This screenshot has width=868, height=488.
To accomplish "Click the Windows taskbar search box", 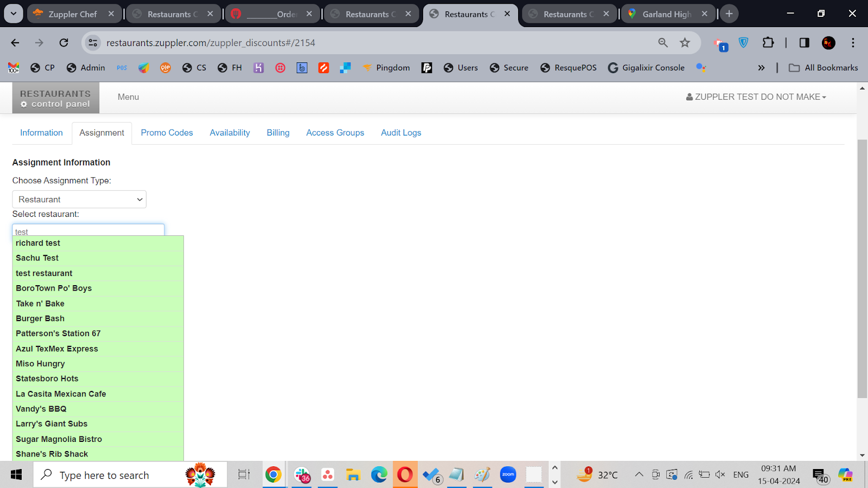I will tap(130, 475).
